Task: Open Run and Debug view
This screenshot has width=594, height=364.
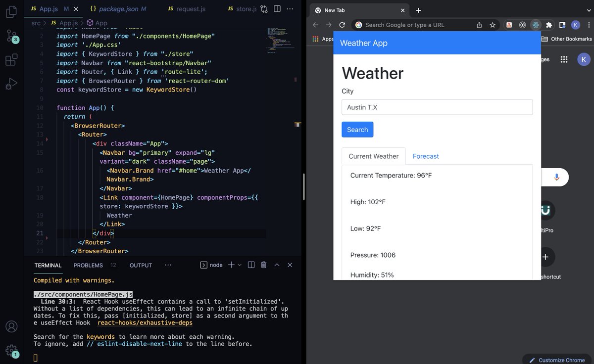Action: 11,85
